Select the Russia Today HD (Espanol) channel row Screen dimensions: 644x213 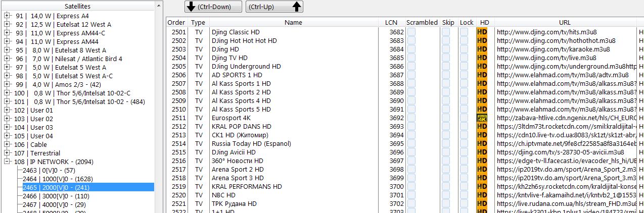tap(404, 143)
